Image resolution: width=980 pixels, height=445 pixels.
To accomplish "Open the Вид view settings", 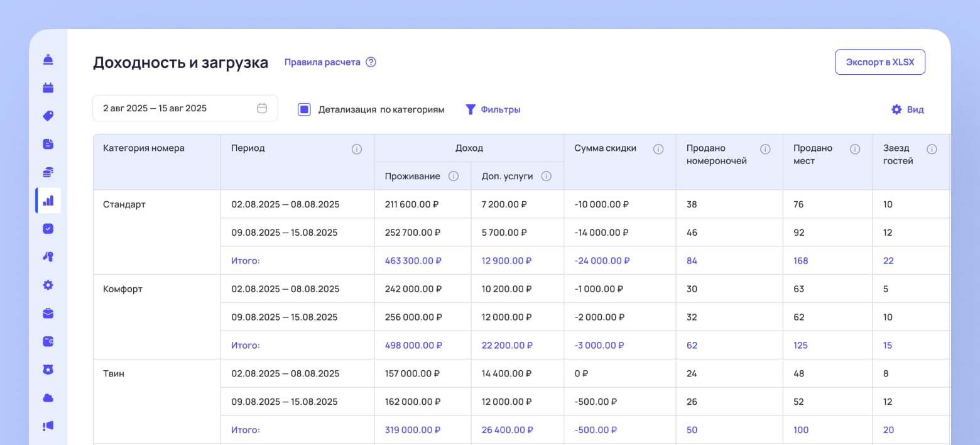I will [x=915, y=109].
